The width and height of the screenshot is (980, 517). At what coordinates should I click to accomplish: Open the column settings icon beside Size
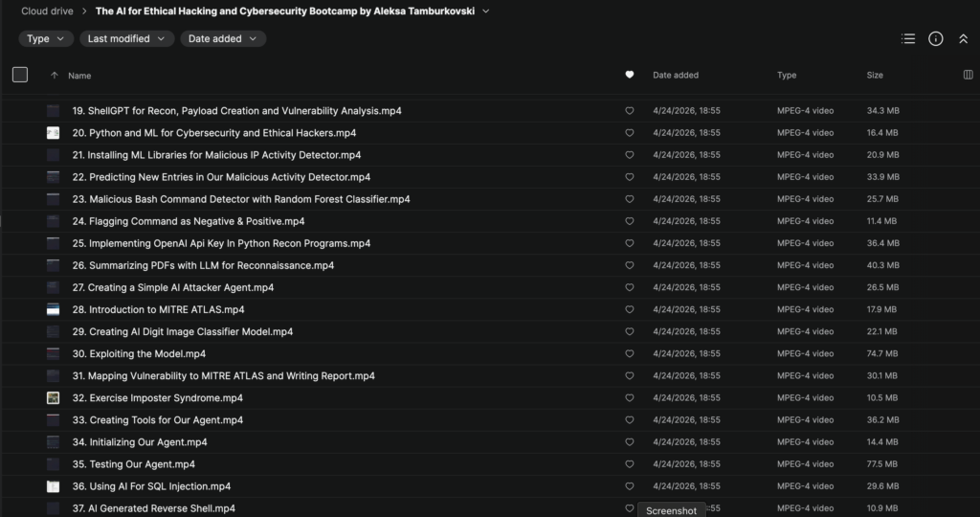pos(968,75)
